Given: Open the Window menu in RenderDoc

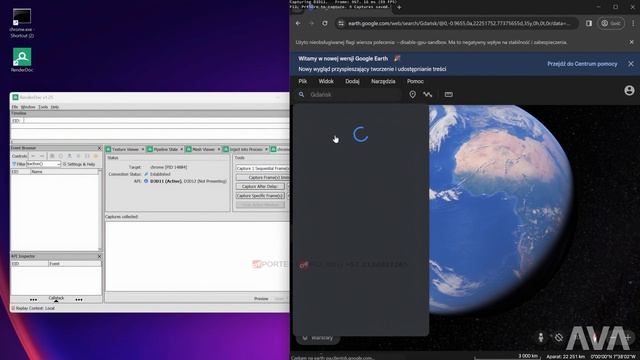Looking at the screenshot, I should coord(28,107).
